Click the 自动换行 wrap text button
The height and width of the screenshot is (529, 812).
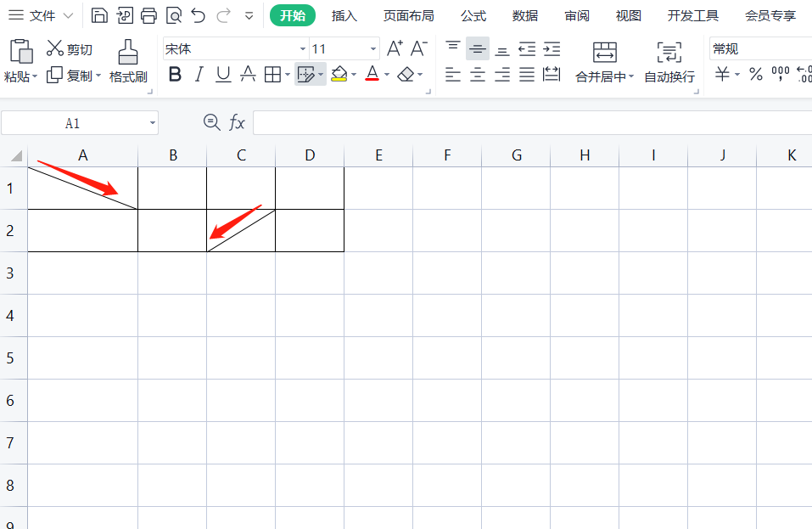(669, 62)
